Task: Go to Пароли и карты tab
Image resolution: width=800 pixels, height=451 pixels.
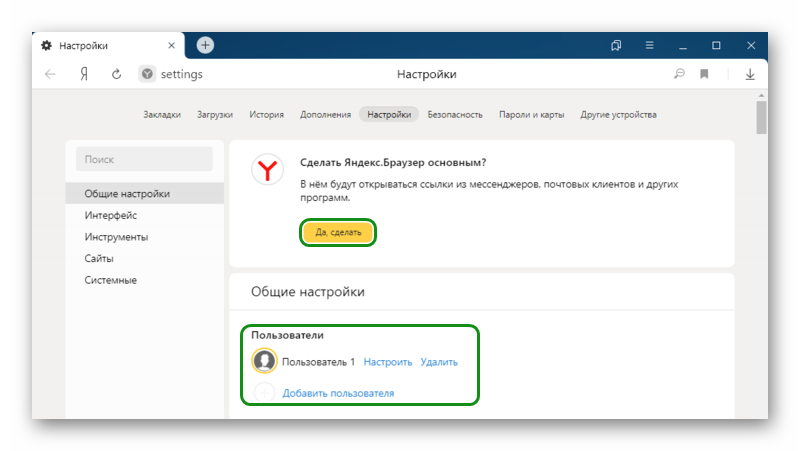Action: (x=531, y=114)
